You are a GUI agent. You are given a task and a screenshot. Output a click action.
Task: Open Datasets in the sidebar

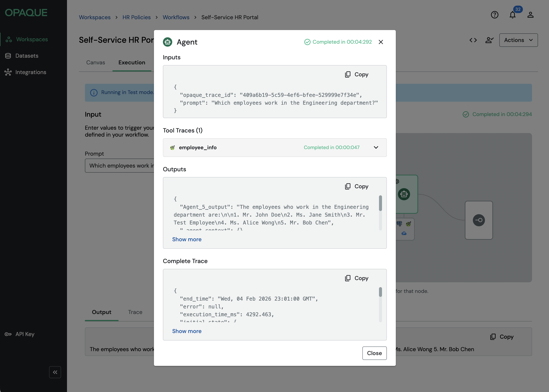26,56
